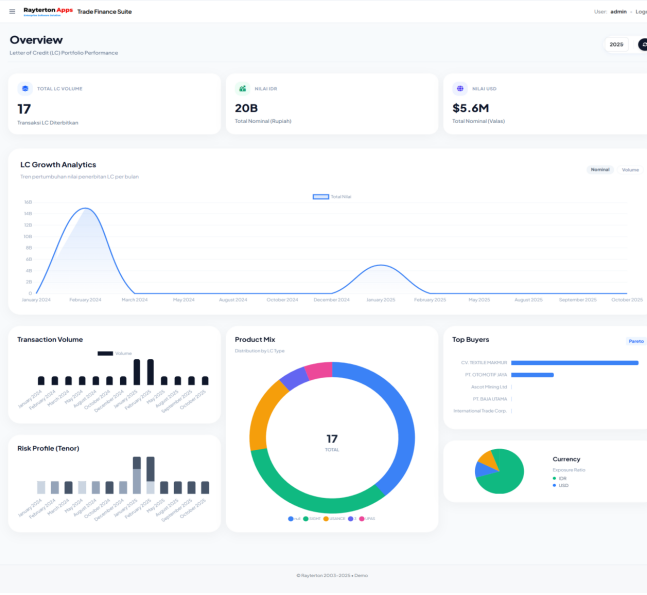Click the green slice of Currency pie chart

coord(503,476)
